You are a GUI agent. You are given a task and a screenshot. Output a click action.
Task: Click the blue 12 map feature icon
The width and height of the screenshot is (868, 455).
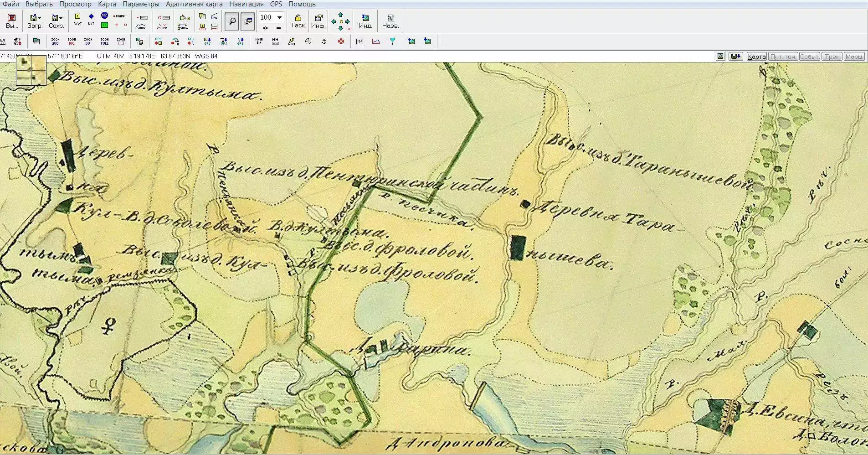(104, 16)
